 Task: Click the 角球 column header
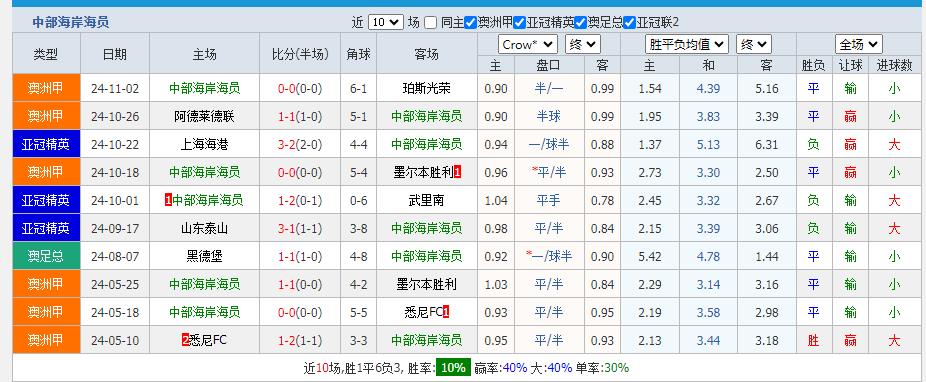coord(359,54)
